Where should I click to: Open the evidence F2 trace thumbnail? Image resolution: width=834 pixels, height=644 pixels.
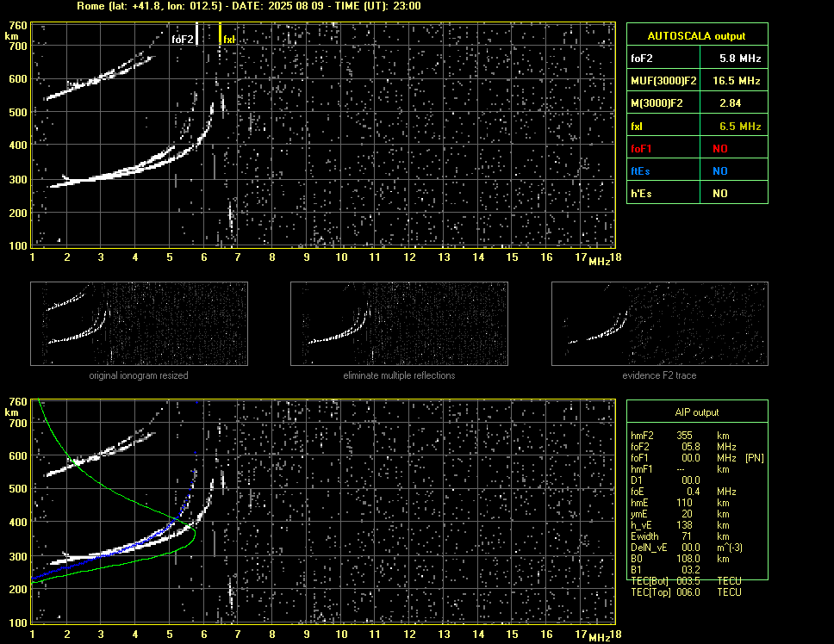click(660, 324)
